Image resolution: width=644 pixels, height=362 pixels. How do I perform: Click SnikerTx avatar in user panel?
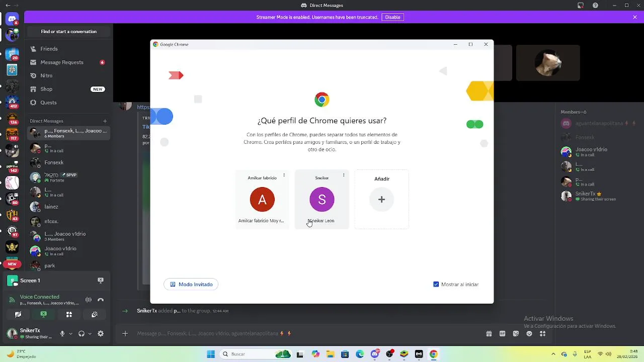(x=12, y=333)
